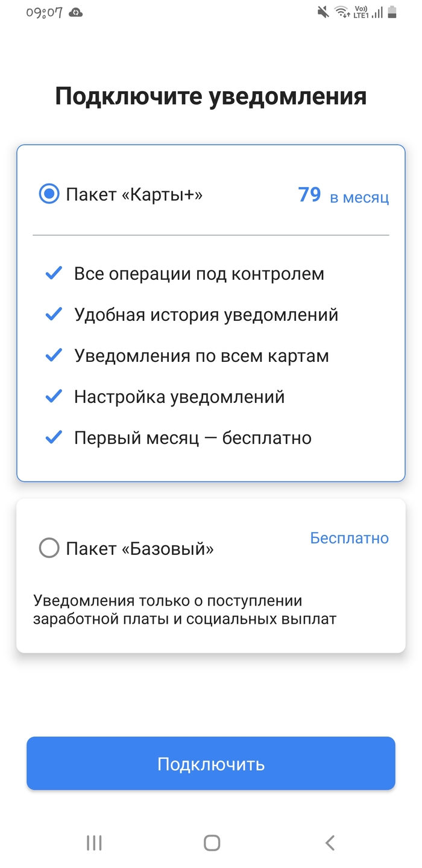The image size is (422, 868).
Task: Click the Wi-Fi icon in status bar
Action: click(341, 11)
